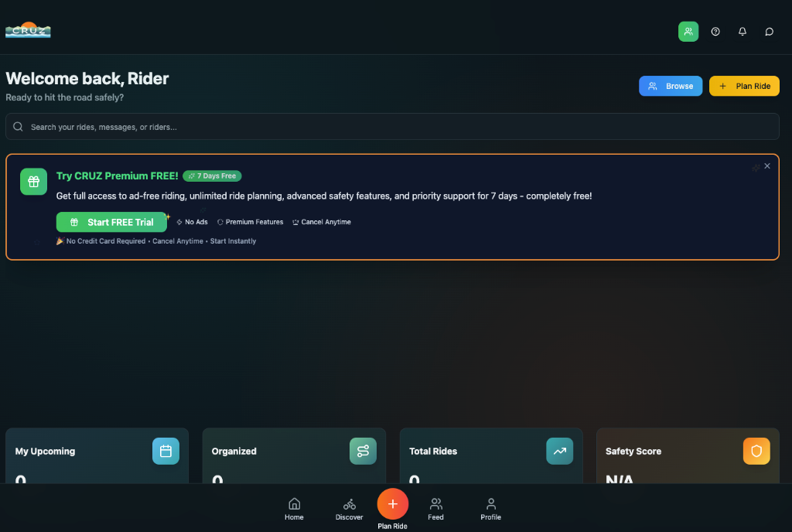The image size is (792, 532).
Task: Click the search magnifier icon
Action: point(19,127)
